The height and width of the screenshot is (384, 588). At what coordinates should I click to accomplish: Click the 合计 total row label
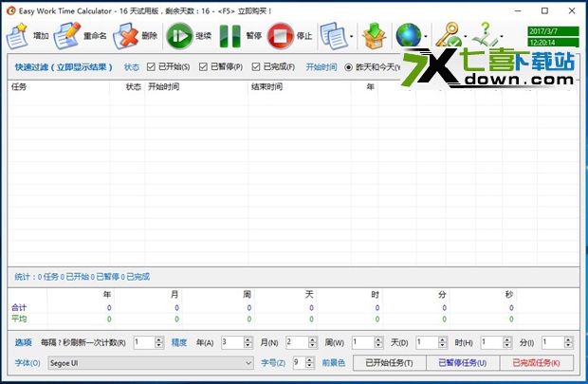[x=19, y=308]
